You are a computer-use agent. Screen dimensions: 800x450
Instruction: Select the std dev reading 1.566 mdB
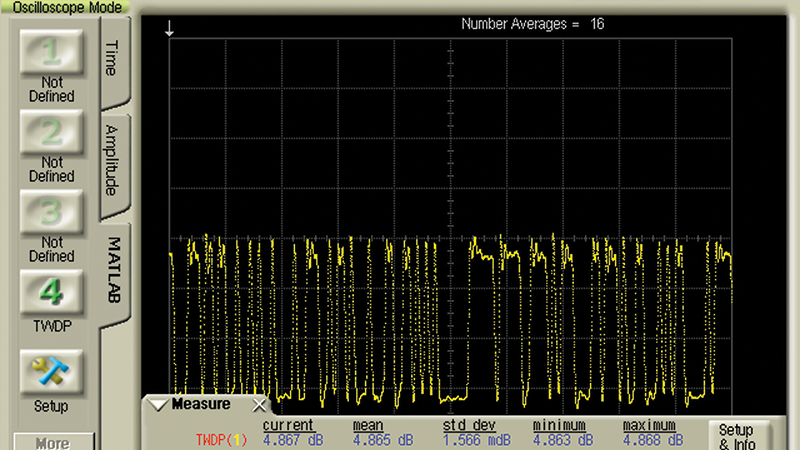(474, 440)
